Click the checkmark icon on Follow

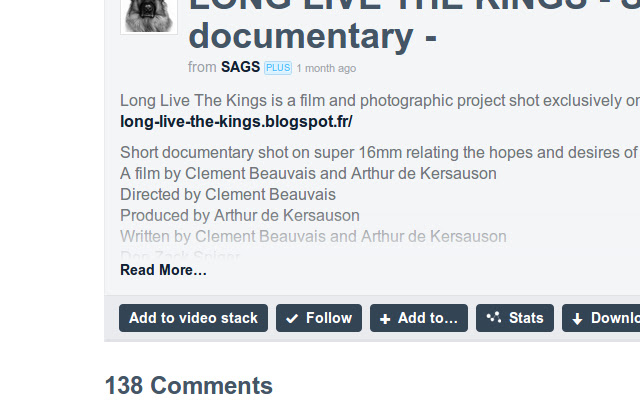292,318
